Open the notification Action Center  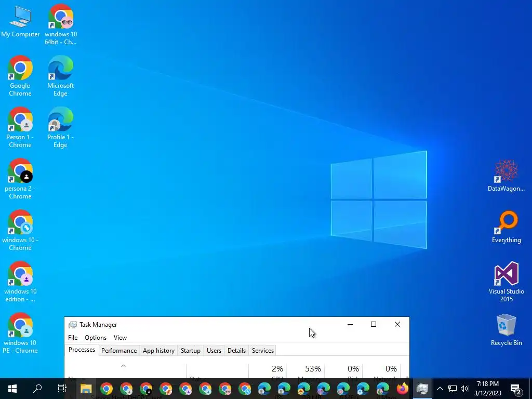[x=516, y=389]
